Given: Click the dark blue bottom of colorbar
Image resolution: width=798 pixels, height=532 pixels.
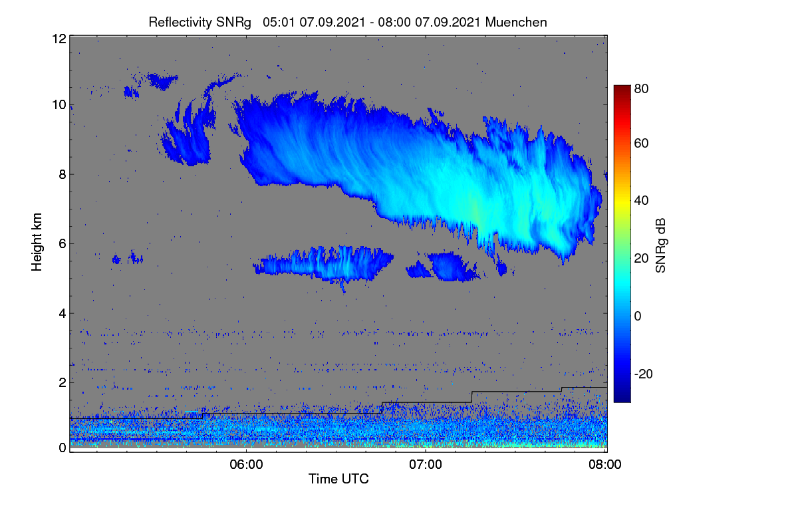Looking at the screenshot, I should click(621, 397).
